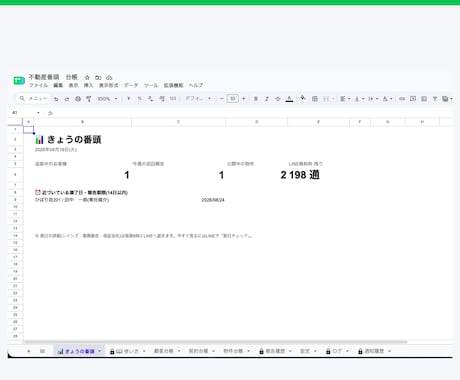Open the 拡張機能 menu
This screenshot has width=460, height=380.
173,85
